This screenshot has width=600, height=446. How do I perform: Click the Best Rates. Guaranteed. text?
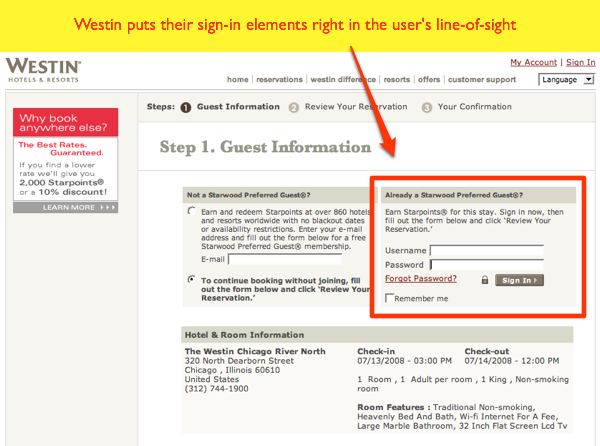pos(61,149)
